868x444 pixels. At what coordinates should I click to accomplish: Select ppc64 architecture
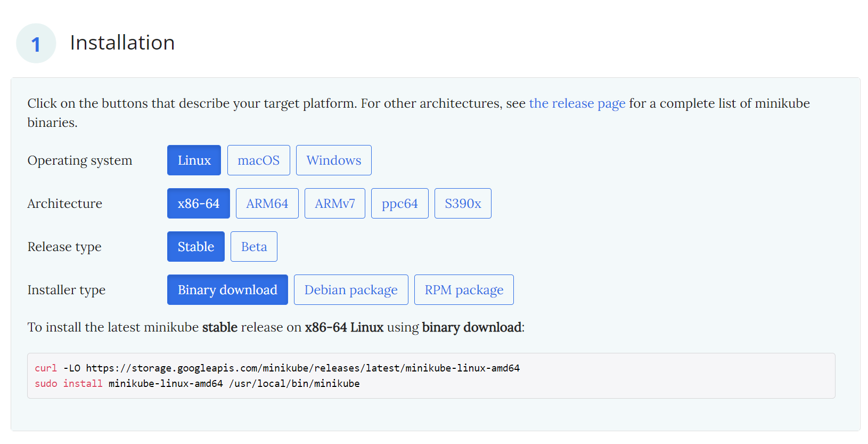399,203
